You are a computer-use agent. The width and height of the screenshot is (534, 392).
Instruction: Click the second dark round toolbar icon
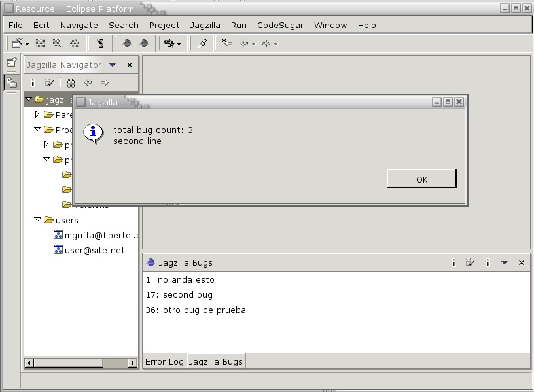pyautogui.click(x=145, y=43)
